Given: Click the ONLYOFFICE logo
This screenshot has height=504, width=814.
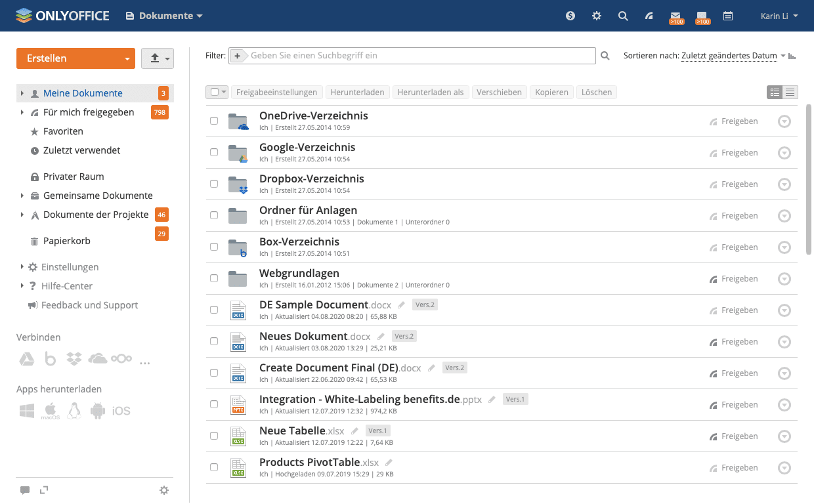Looking at the screenshot, I should (x=62, y=15).
